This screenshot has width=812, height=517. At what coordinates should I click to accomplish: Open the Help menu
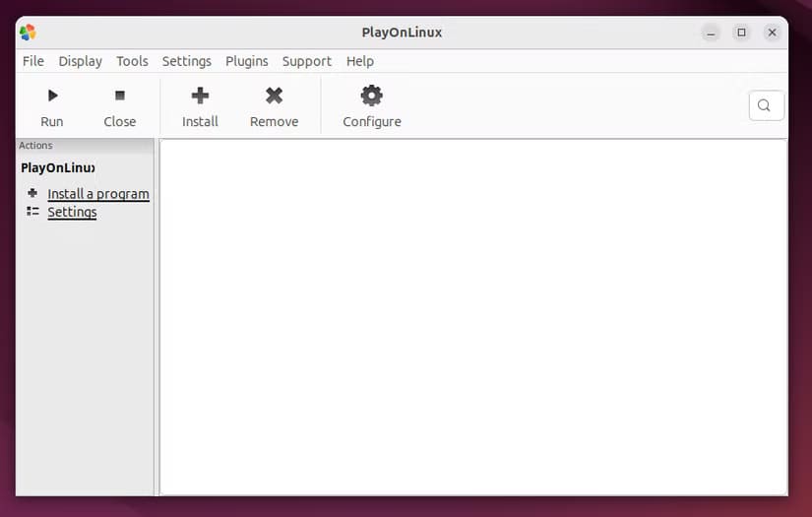click(x=359, y=61)
